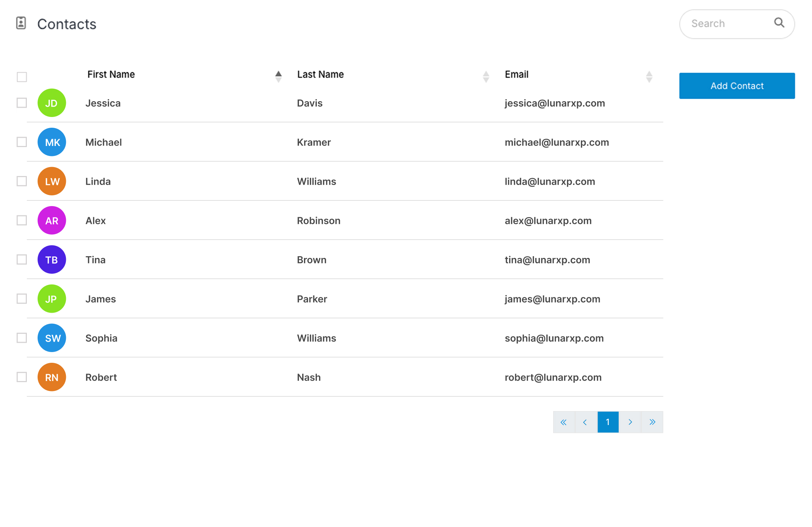
Task: Check the box for Tina Brown
Action: click(22, 260)
